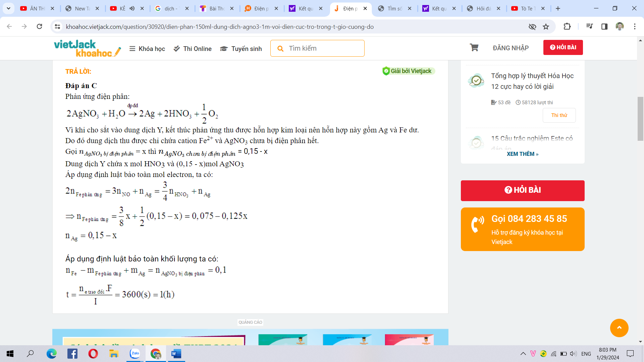Open the media control icon in toolbar

pos(589,26)
